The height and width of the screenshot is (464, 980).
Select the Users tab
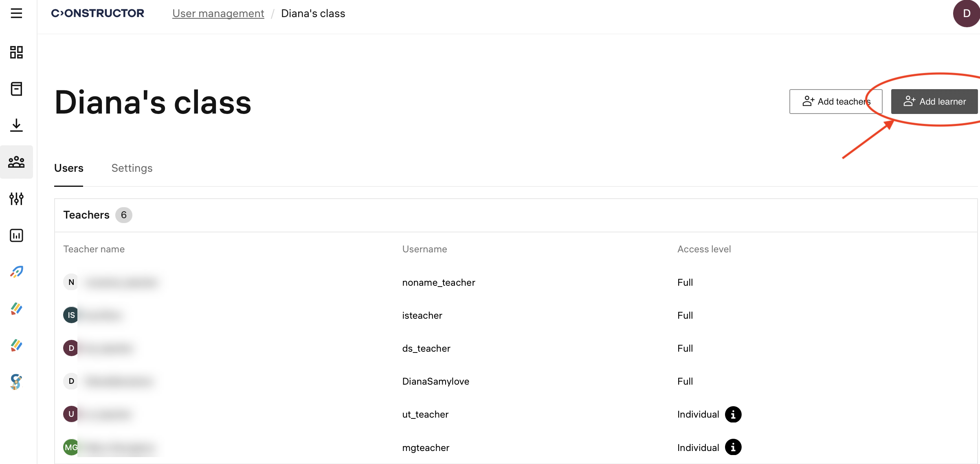tap(68, 168)
